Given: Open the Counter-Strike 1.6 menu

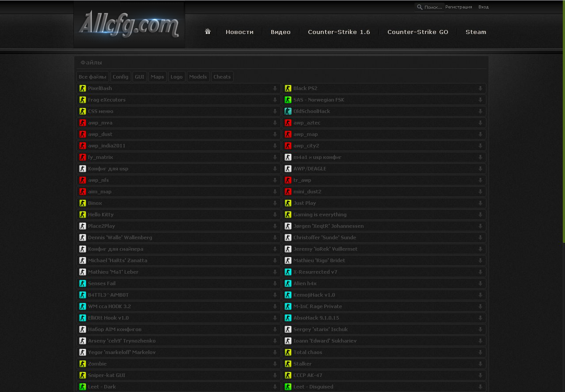Looking at the screenshot, I should pos(339,32).
